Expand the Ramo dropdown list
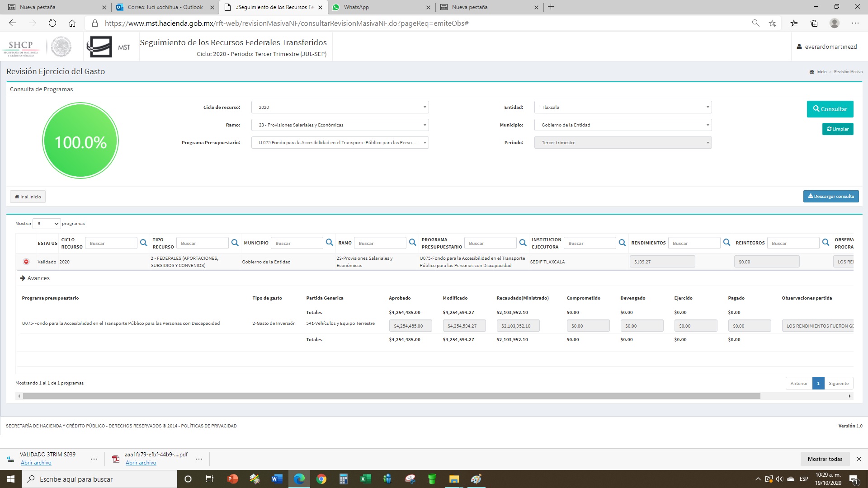Screen dimensions: 868x488 coord(340,125)
